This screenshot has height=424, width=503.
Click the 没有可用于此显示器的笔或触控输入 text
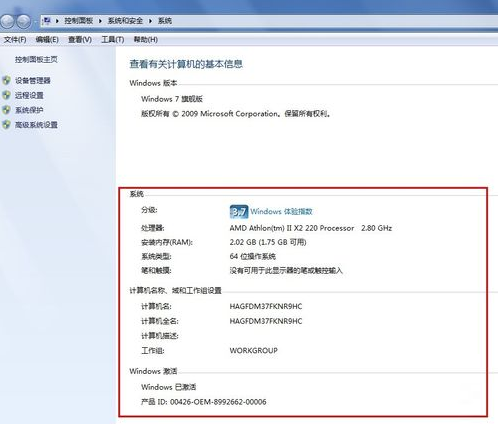286,270
